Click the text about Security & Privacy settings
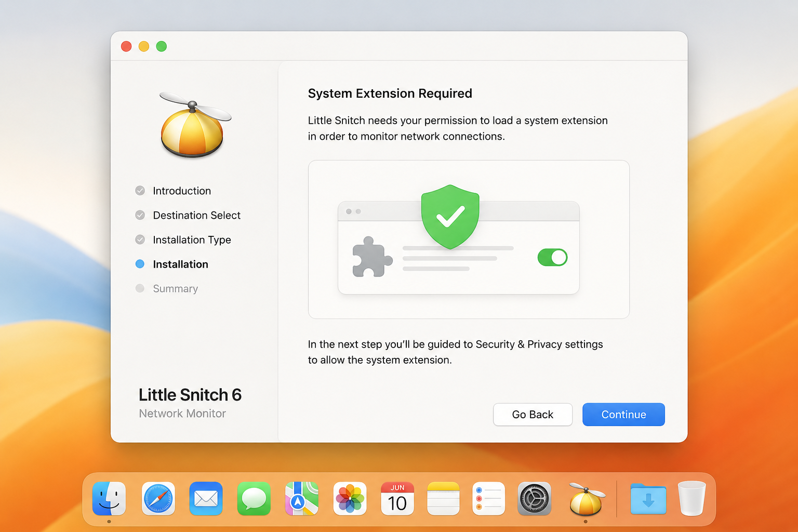The image size is (798, 532). pyautogui.click(x=455, y=352)
